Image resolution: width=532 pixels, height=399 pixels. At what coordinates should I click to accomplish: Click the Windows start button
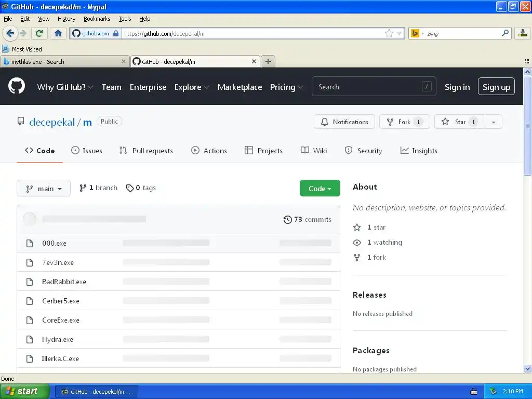click(25, 391)
